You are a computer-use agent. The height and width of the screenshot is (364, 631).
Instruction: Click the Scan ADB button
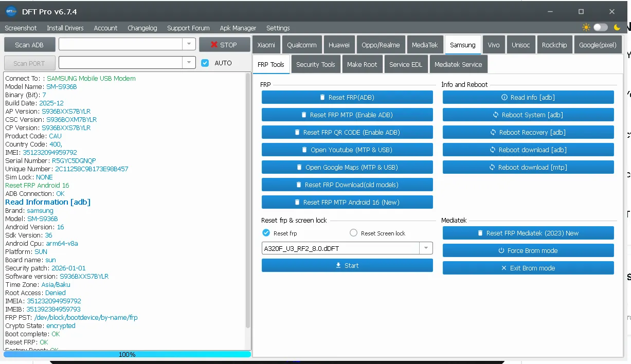coord(29,45)
